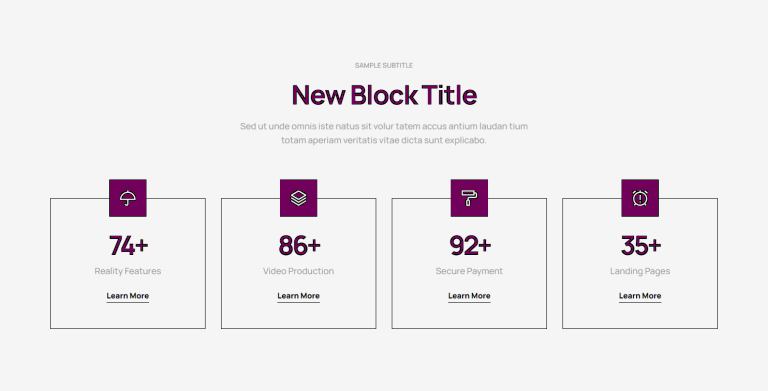Click the paint roller icon
768x391 pixels.
(469, 198)
